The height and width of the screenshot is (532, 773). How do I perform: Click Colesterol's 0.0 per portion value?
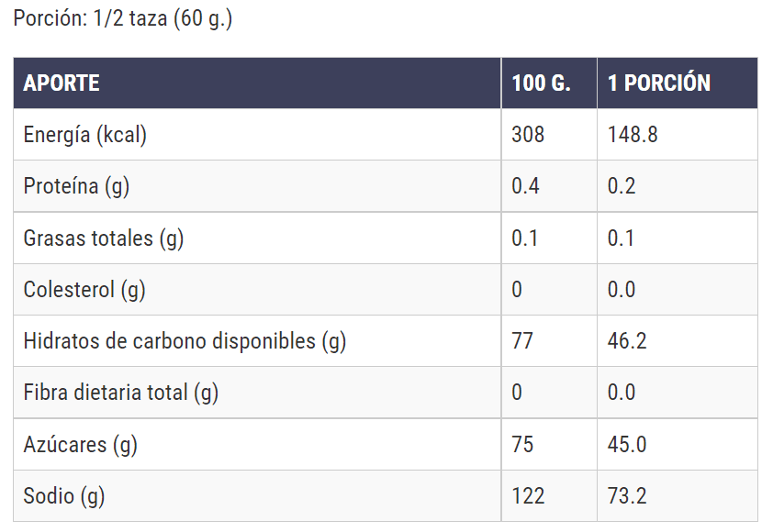coord(622,290)
